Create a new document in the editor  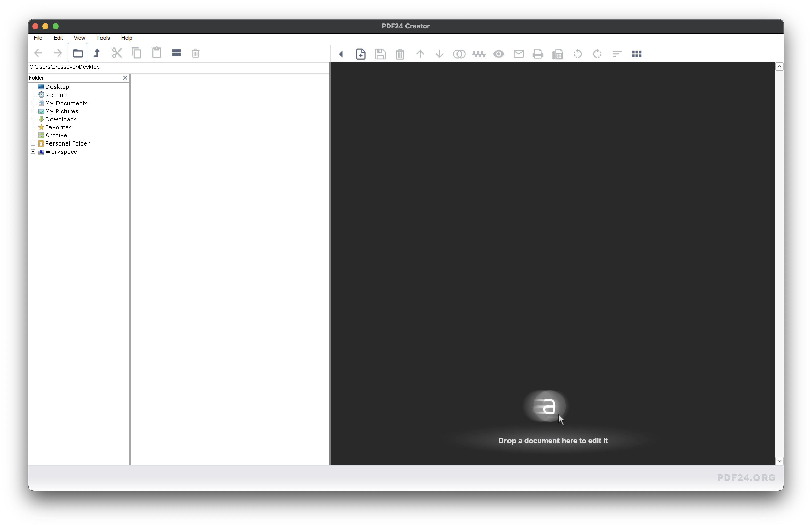(x=360, y=54)
